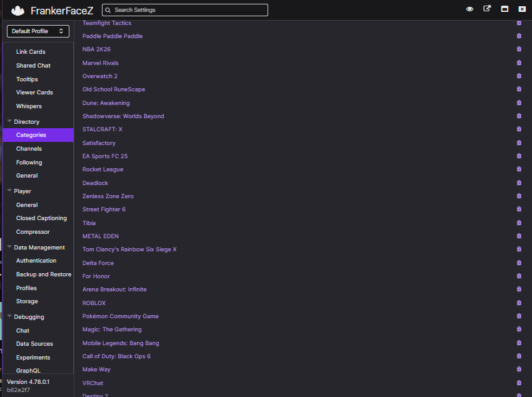The height and width of the screenshot is (397, 532).
Task: Delete the ROBLOX entry via trash icon
Action: pos(519,303)
